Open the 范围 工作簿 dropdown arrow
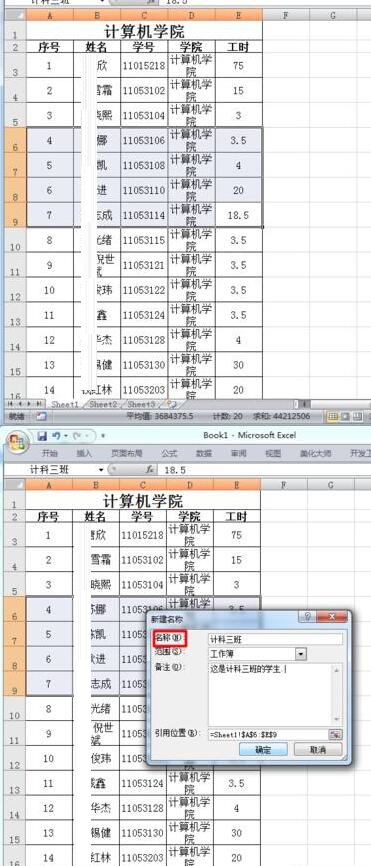The image size is (371, 866). [x=300, y=654]
